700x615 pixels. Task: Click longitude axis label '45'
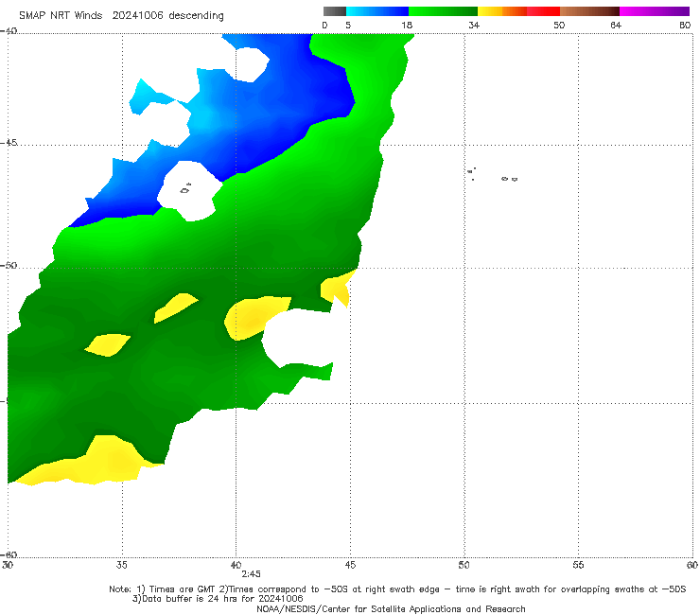350,565
